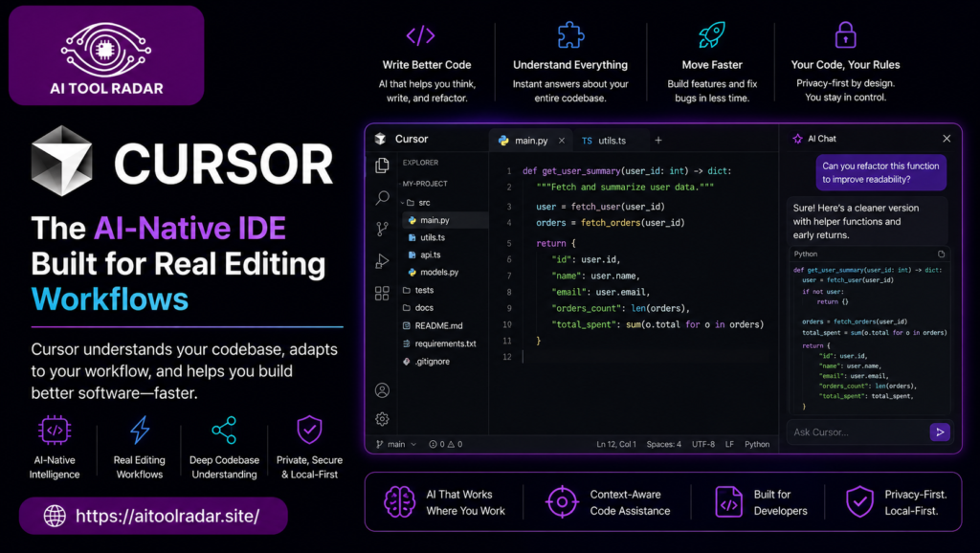Click the Deep Codebase Understanding share icon
The width and height of the screenshot is (980, 553).
224,431
